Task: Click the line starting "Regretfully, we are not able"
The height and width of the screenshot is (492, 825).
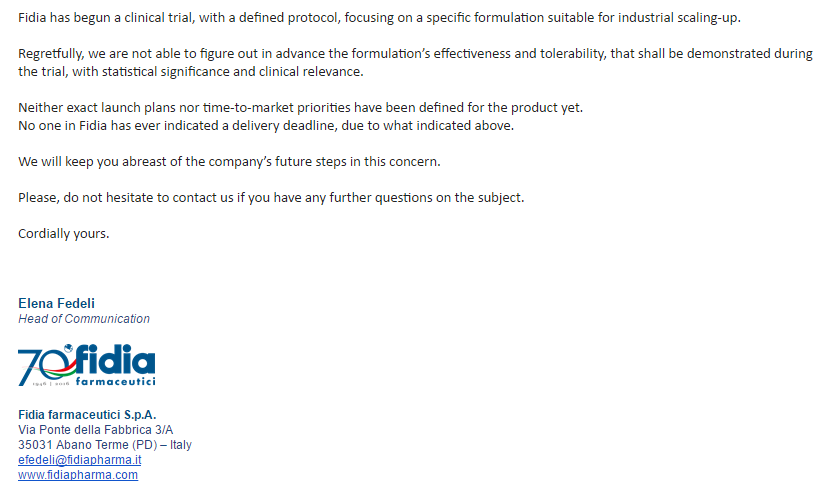Action: tap(415, 54)
